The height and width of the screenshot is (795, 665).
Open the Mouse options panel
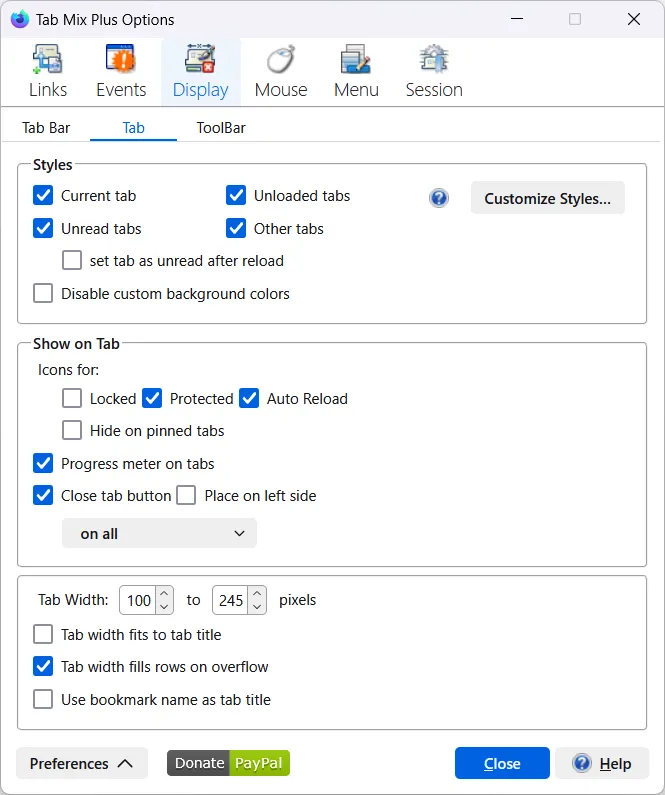[x=280, y=72]
